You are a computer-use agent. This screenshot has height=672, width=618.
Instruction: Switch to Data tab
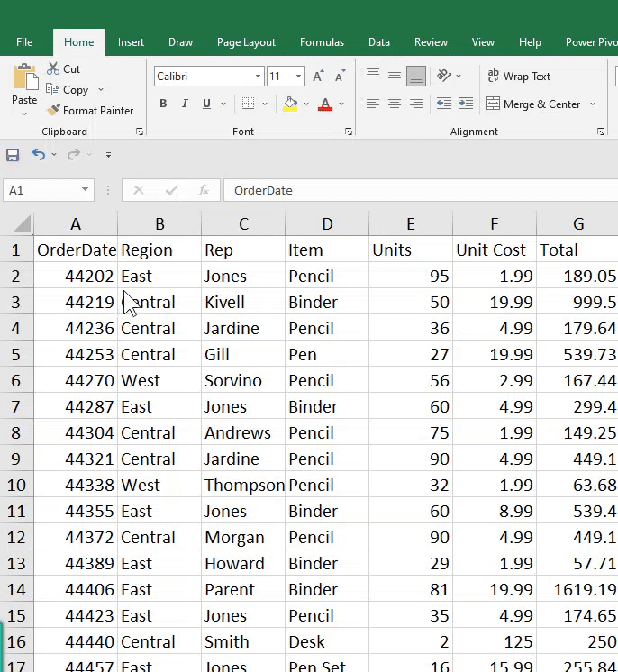[x=379, y=42]
